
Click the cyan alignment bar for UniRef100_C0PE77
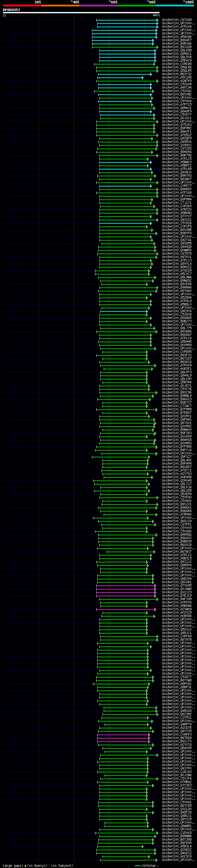[x=126, y=186]
